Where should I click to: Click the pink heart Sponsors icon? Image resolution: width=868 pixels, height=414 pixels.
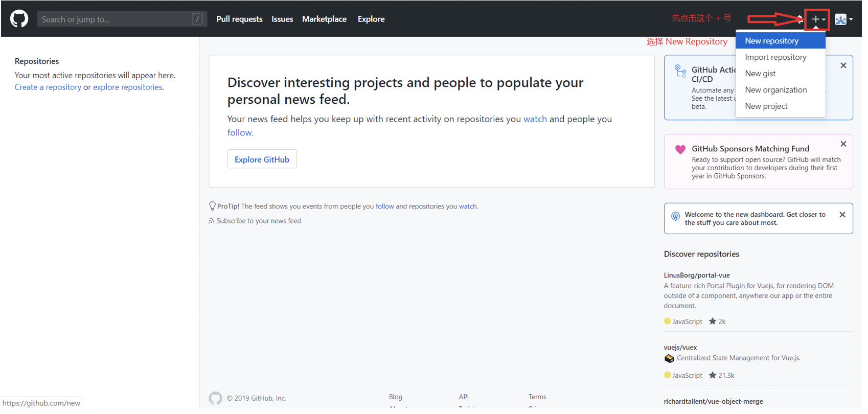[x=680, y=149]
